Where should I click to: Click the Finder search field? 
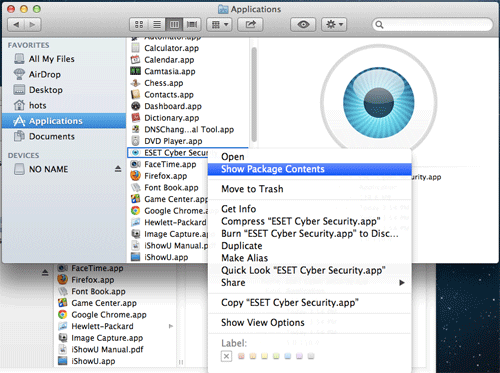click(432, 24)
